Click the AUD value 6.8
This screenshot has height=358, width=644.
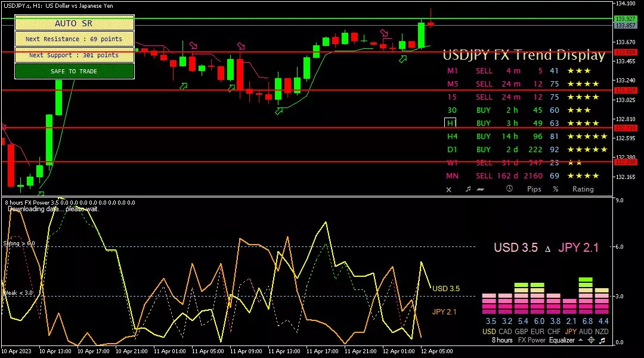tap(587, 322)
